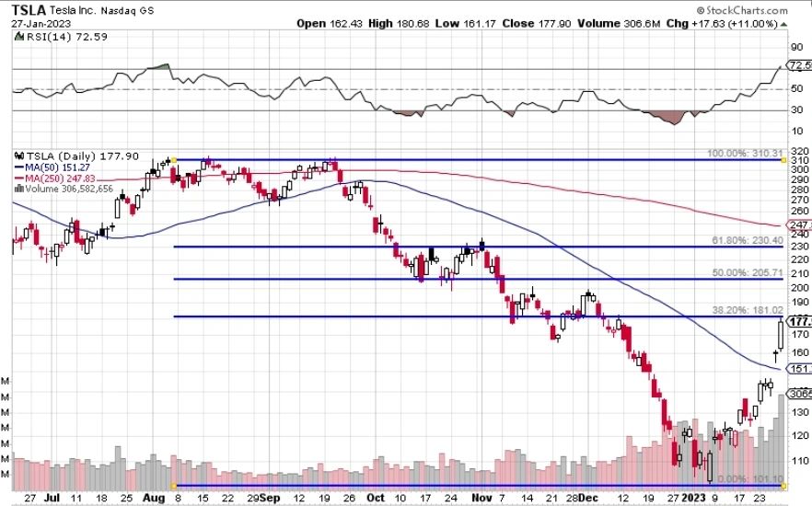
Task: Select the yellow handle right of 0% line
Action: point(783,486)
